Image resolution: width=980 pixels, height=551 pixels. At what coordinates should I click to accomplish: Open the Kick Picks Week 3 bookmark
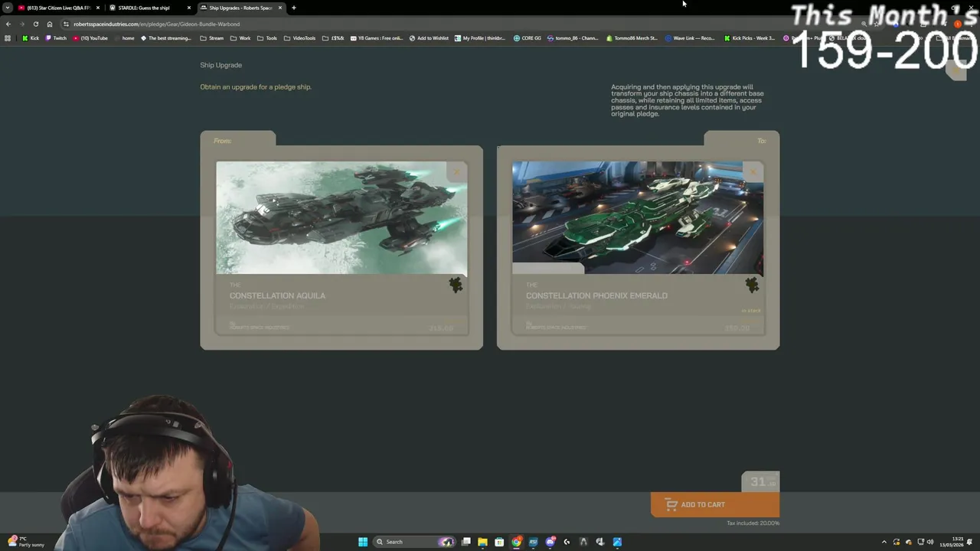[750, 37]
